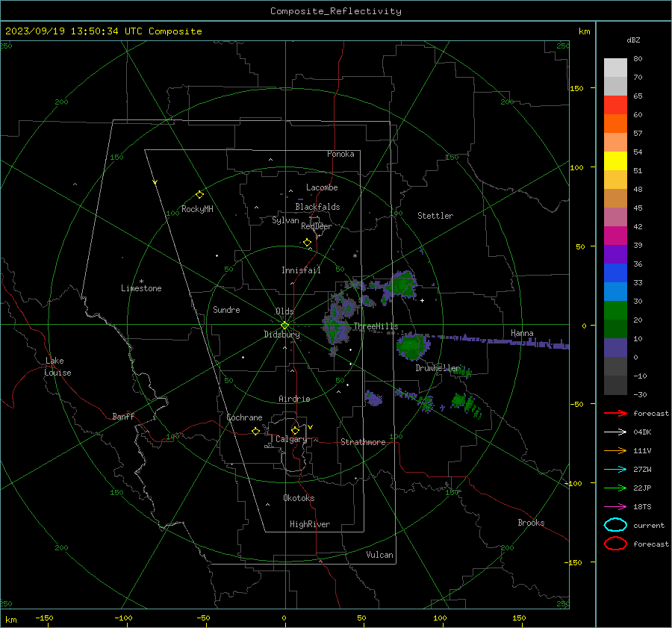Click the Lacombe city label
Image resolution: width=672 pixels, height=628 pixels.
point(322,187)
